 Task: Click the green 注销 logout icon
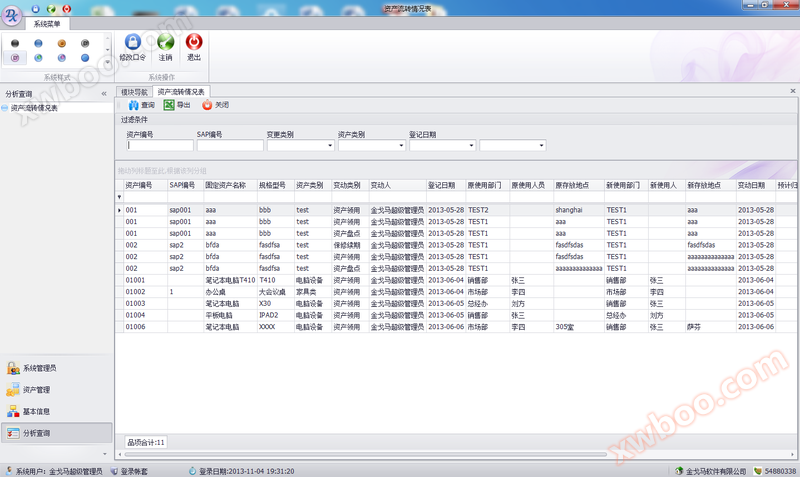[165, 43]
